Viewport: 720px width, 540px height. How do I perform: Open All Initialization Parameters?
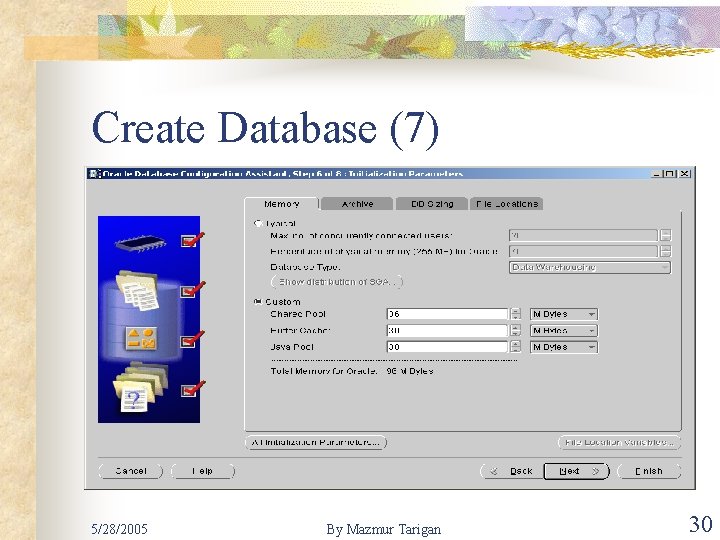[x=316, y=443]
